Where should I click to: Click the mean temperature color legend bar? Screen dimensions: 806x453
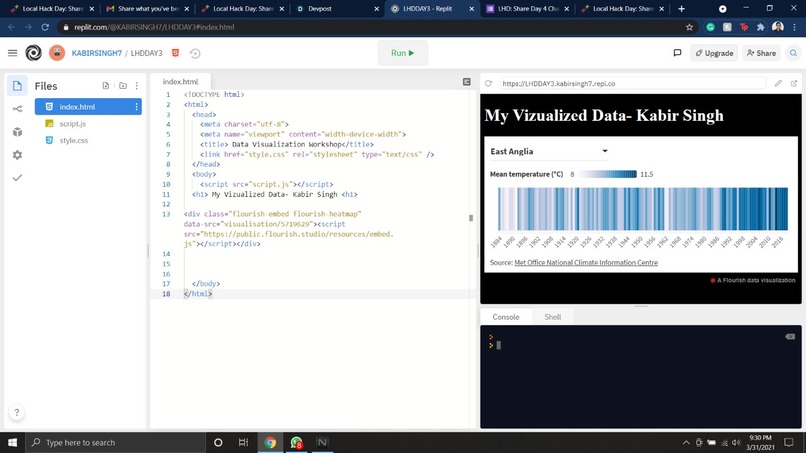click(x=608, y=174)
